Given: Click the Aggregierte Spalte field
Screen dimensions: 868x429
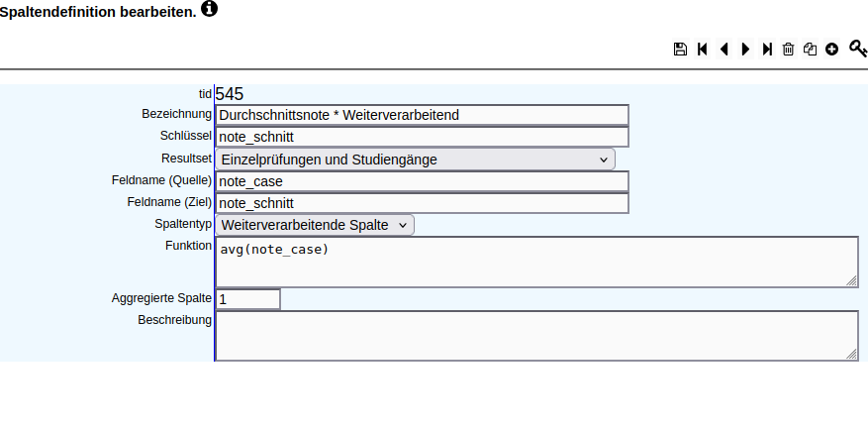Looking at the screenshot, I should click(248, 299).
